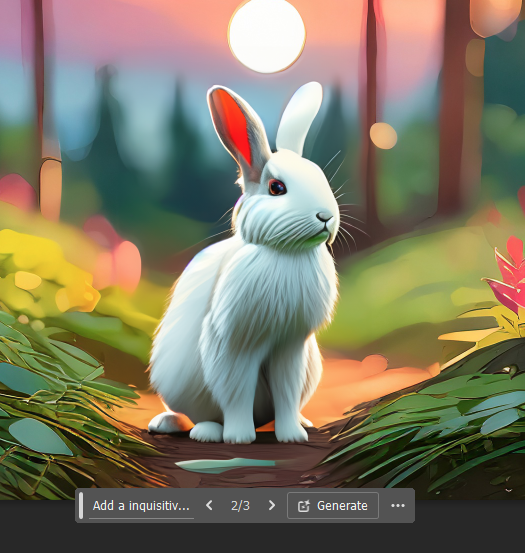The image size is (525, 553).
Task: Click the 2/3 variation counter
Action: [x=240, y=505]
